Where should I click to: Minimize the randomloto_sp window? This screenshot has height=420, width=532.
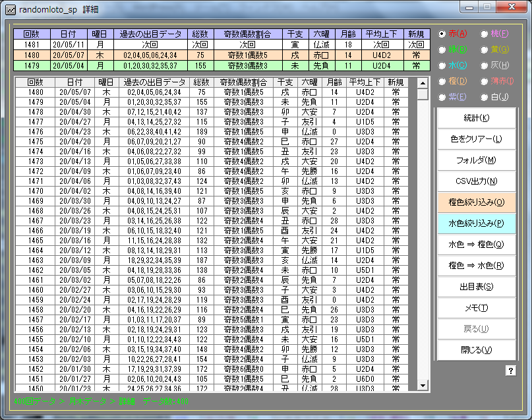pyautogui.click(x=469, y=7)
